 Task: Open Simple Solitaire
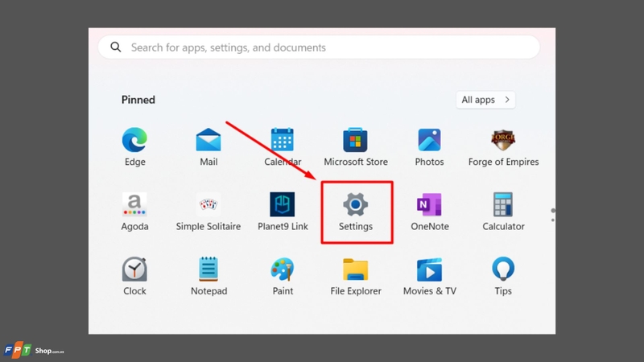pyautogui.click(x=208, y=204)
